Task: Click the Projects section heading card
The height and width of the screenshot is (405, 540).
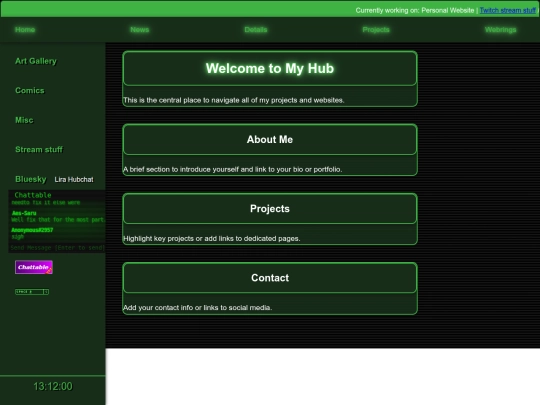Action: [270, 209]
